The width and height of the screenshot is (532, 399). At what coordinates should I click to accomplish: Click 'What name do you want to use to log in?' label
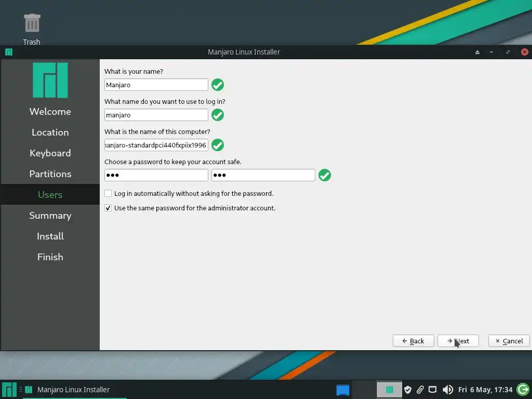click(x=165, y=101)
